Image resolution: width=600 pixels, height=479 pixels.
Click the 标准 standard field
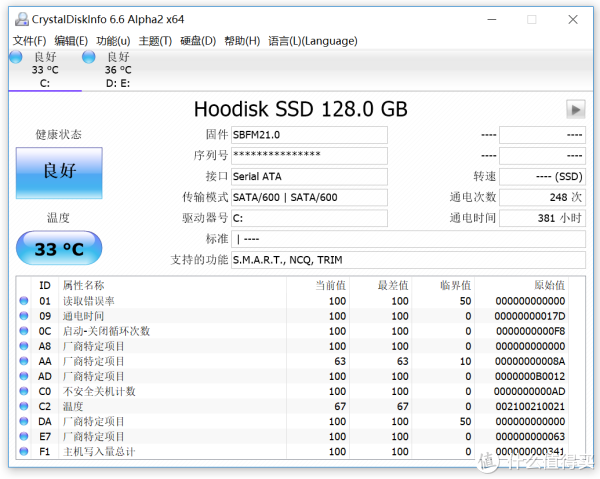[x=408, y=239]
